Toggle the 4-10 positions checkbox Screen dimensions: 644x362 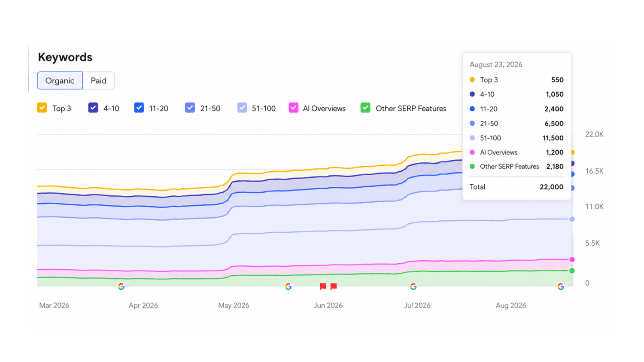pyautogui.click(x=93, y=108)
